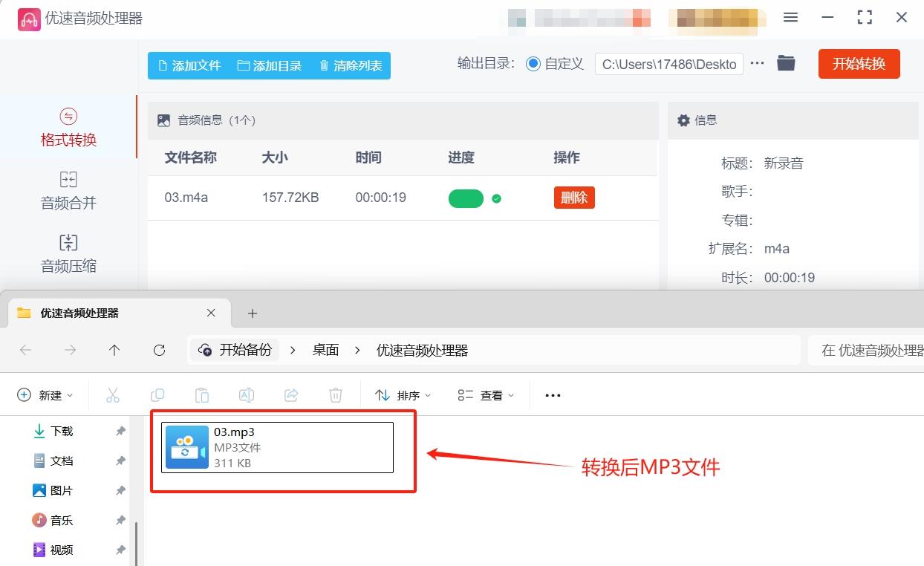This screenshot has width=924, height=566.
Task: Click the gear icon beside 信息 panel title
Action: [x=684, y=120]
